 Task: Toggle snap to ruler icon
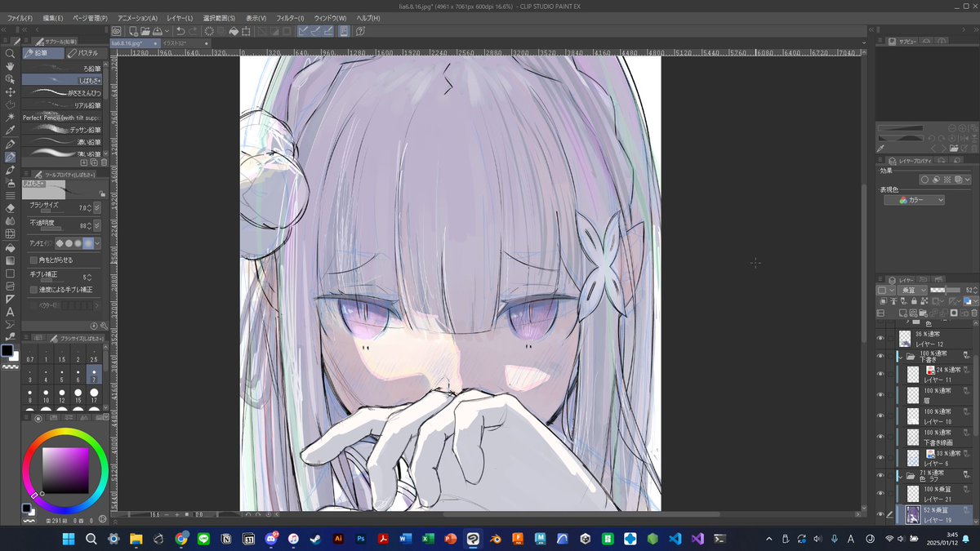[303, 31]
